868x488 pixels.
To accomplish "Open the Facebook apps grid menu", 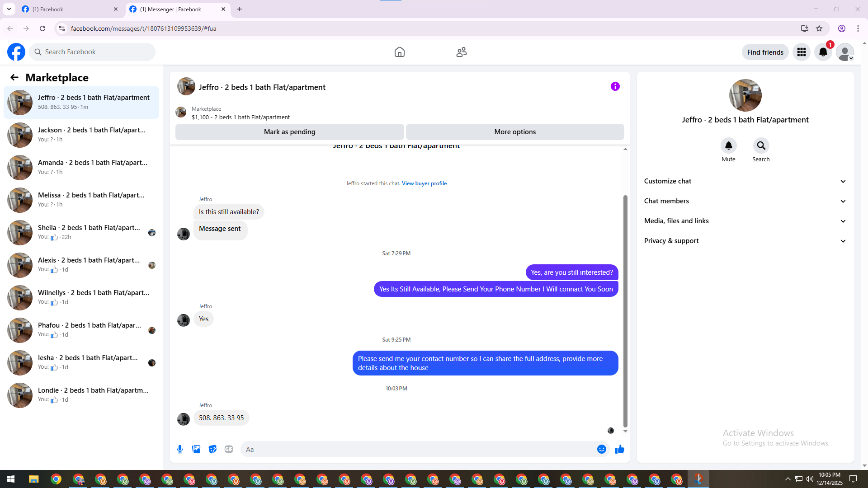I will pyautogui.click(x=801, y=52).
